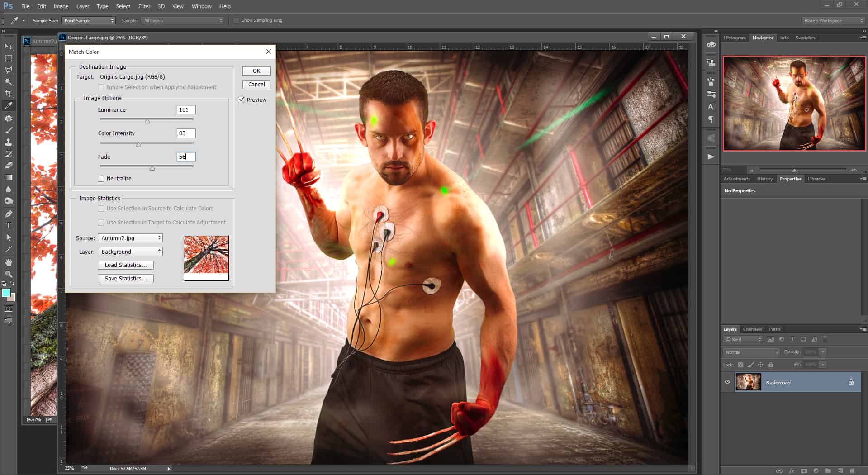Select the Rectangular Marquee tool
Image resolution: width=868 pixels, height=475 pixels.
[x=9, y=58]
